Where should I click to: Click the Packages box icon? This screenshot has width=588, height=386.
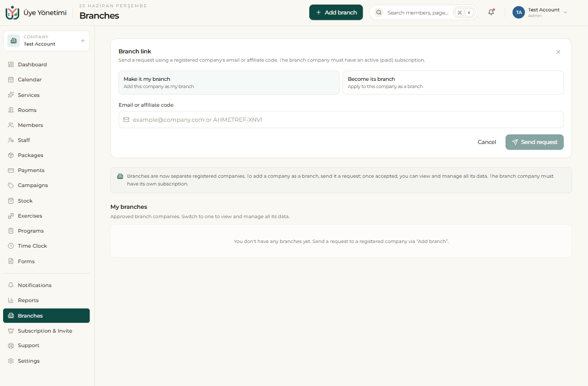tap(11, 155)
